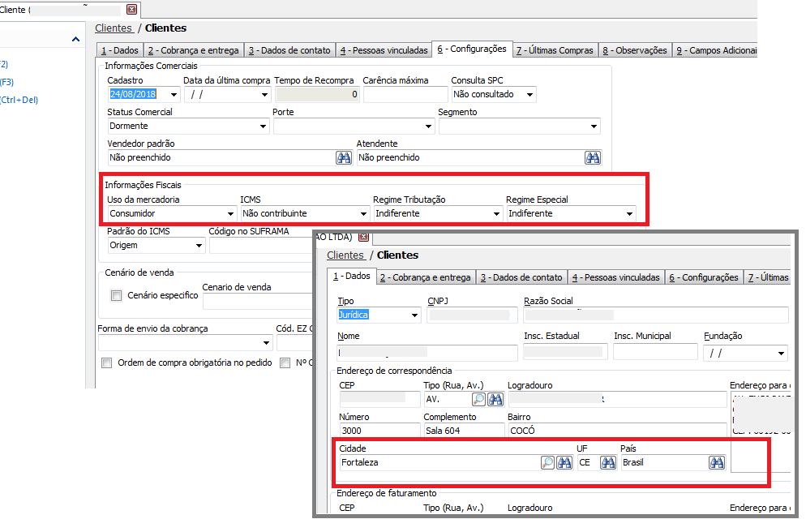Click the (F3) sidebar link
Viewport: 806px width, 532px height.
6,82
